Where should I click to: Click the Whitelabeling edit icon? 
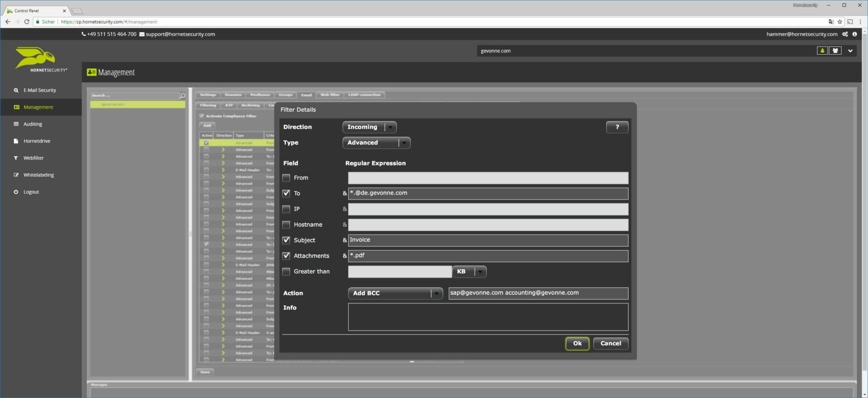pos(16,175)
